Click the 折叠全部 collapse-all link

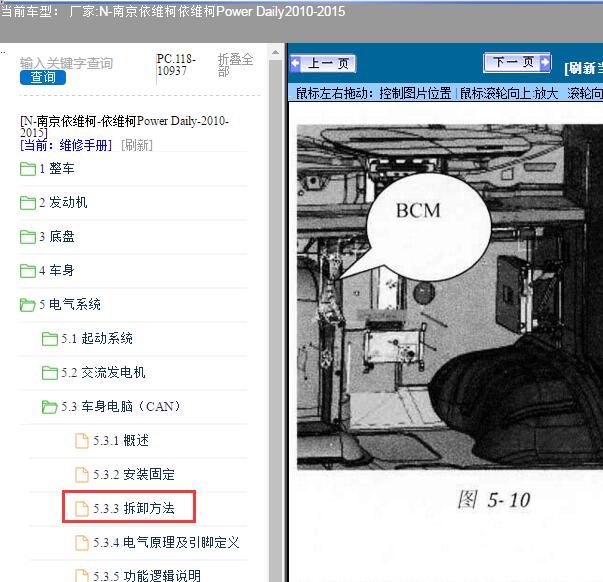[235, 65]
